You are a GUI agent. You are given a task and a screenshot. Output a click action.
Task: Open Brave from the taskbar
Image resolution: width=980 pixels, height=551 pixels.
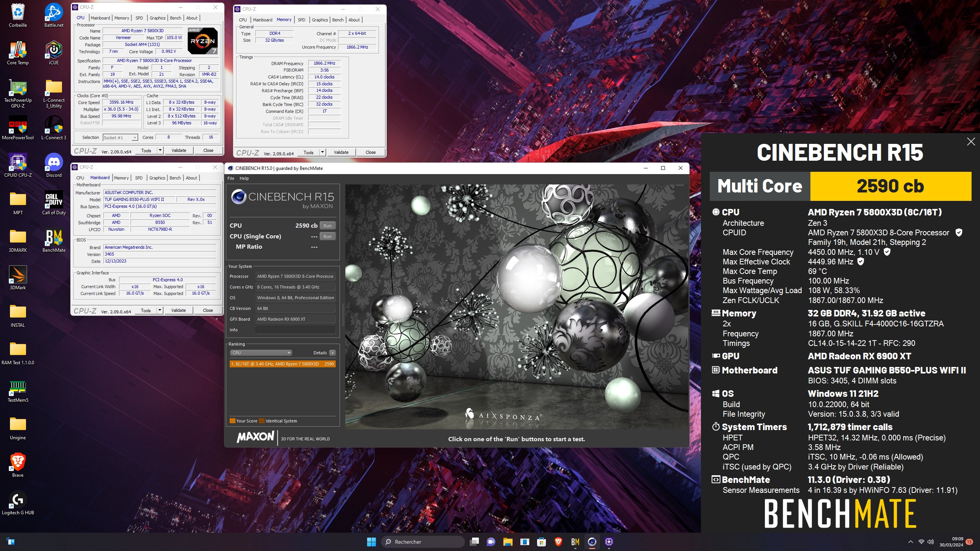point(558,542)
